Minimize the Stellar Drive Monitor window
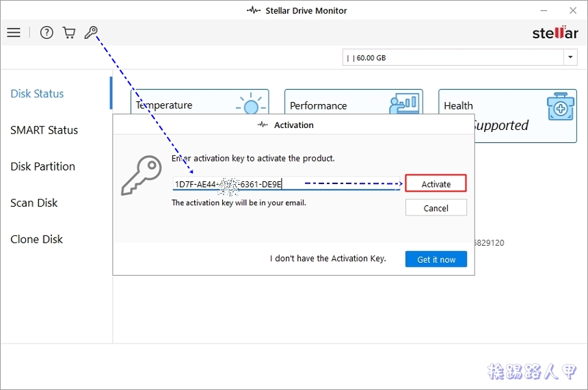The width and height of the screenshot is (588, 390). [x=544, y=10]
